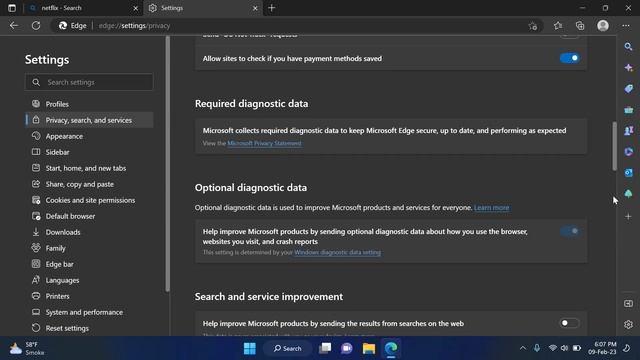Open Downloads settings
640x360 pixels.
click(89, 232)
